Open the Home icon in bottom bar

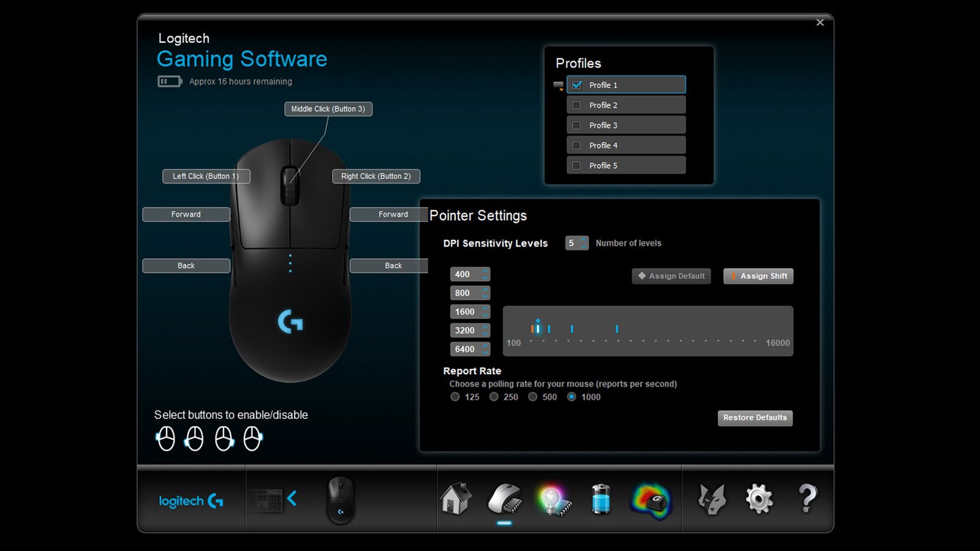coord(456,499)
